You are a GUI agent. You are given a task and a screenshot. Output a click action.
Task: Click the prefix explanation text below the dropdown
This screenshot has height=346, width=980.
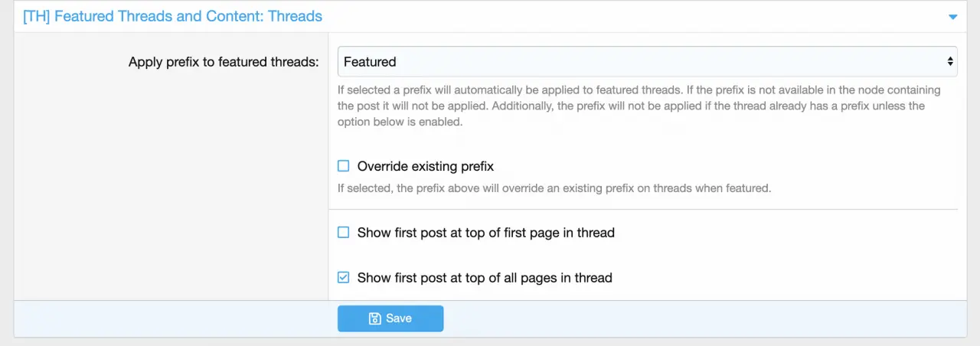tap(639, 106)
